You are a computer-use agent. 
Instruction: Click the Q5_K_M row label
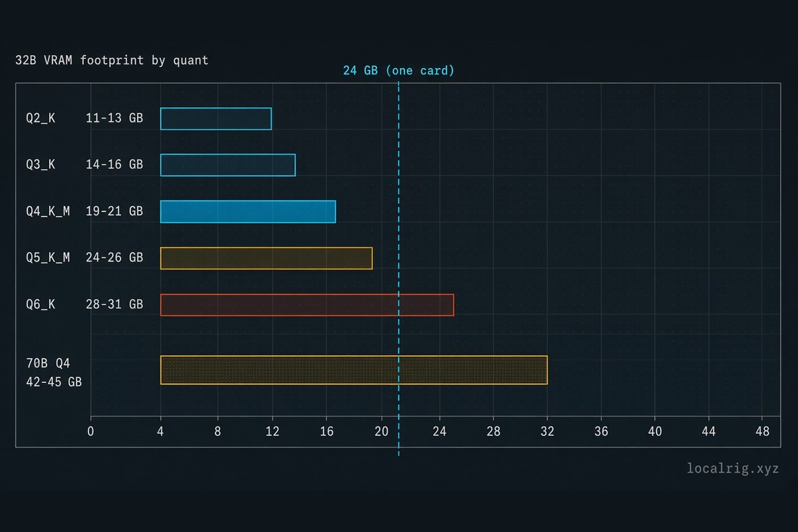(x=48, y=258)
